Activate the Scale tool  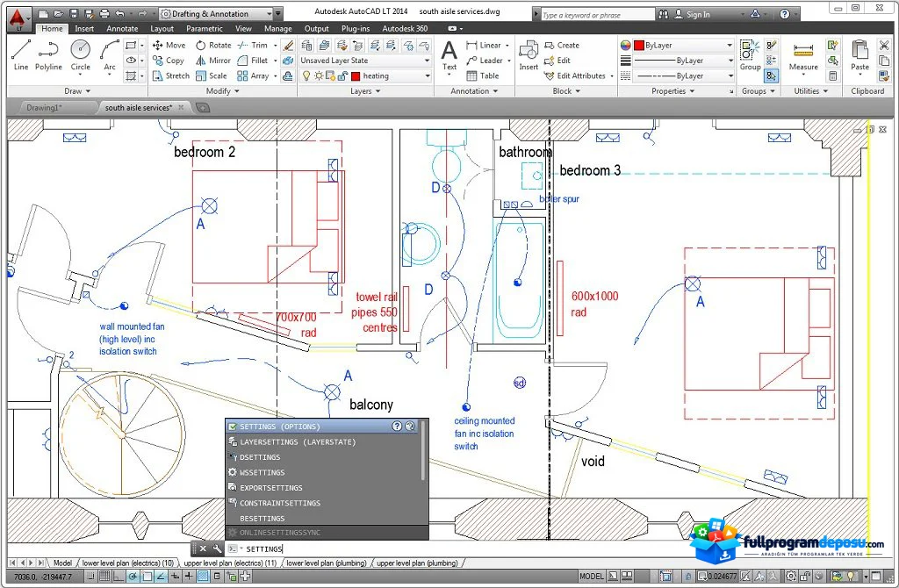[212, 75]
